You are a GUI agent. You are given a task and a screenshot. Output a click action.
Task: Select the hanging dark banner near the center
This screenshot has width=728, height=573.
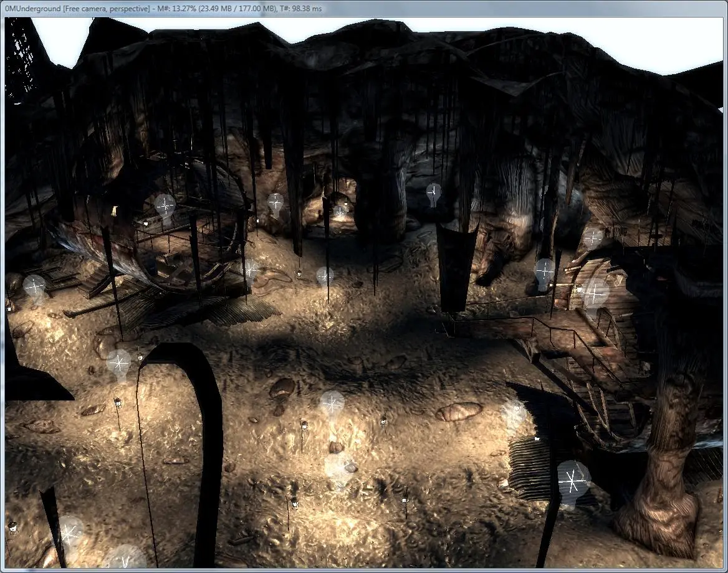tap(456, 268)
